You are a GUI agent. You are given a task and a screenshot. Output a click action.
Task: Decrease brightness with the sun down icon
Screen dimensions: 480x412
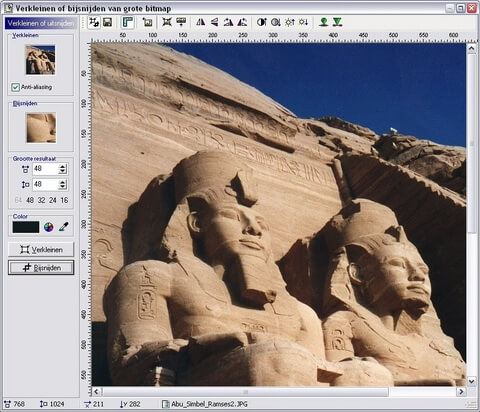pos(303,22)
